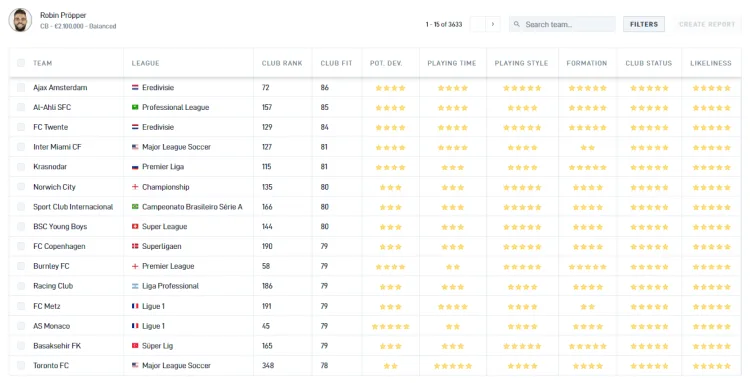750x383 pixels.
Task: Tick the Inter Miami CF checkbox
Action: pos(21,147)
